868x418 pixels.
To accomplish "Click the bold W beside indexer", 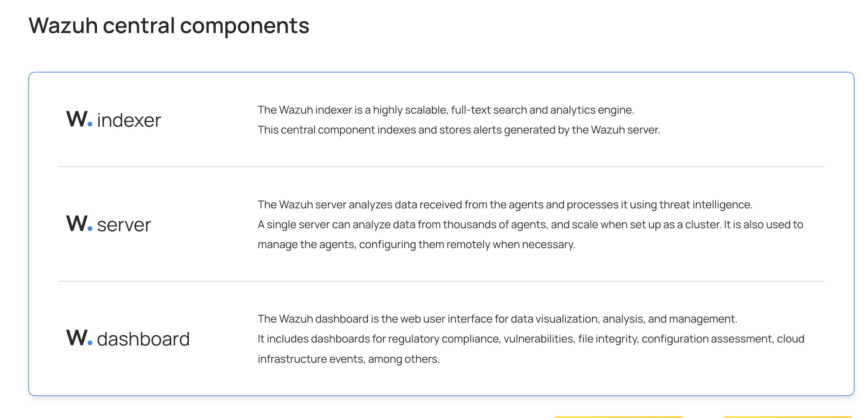I will pos(76,119).
